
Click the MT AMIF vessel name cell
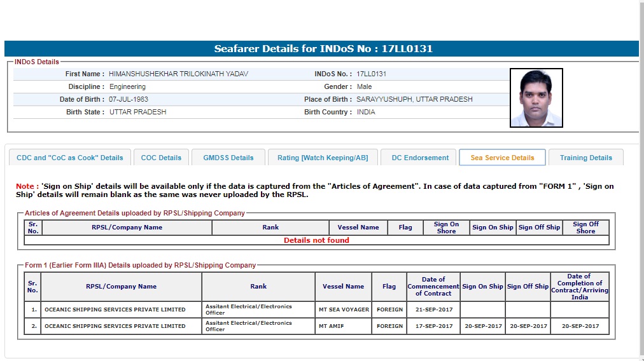(344, 326)
